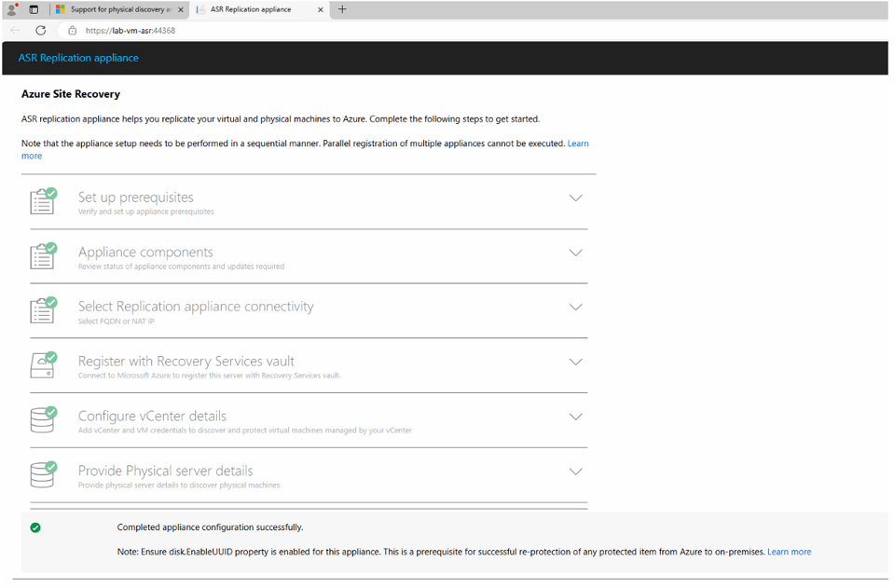Screen dimensions: 894x588
Task: Click the Physical server details database icon
Action: coord(43,474)
